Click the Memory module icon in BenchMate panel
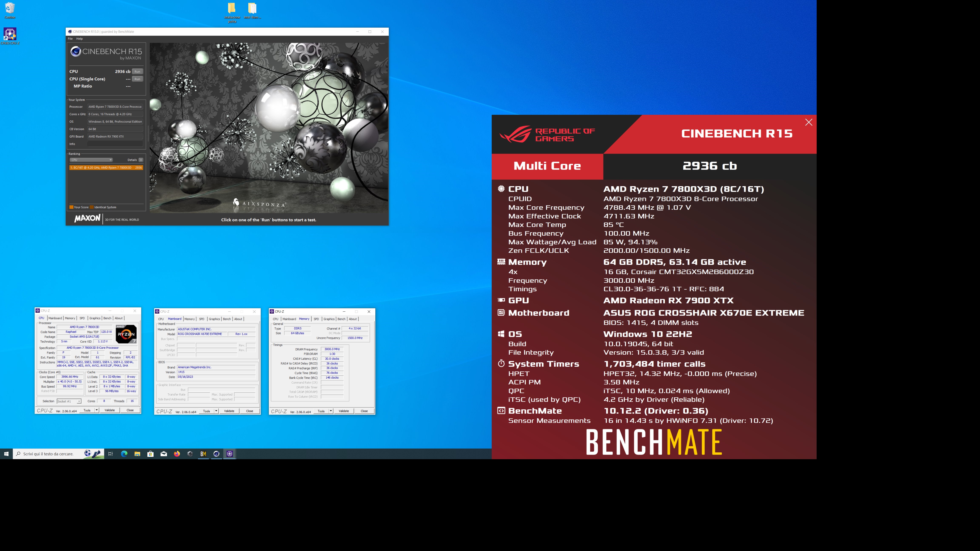 [x=501, y=262]
